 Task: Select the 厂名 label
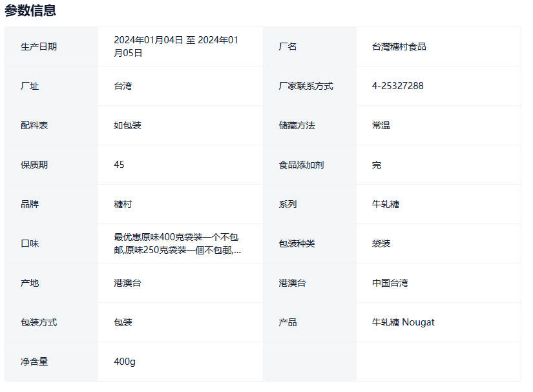pos(287,46)
